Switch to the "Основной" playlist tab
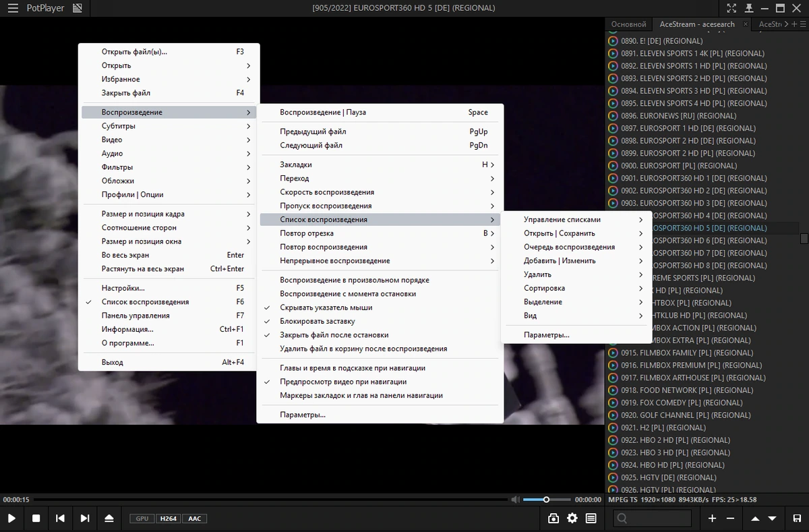 tap(629, 24)
